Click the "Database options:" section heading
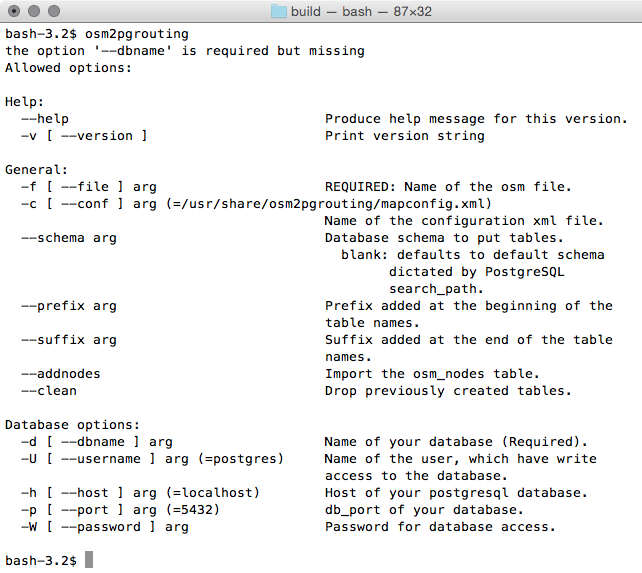 pyautogui.click(x=73, y=424)
